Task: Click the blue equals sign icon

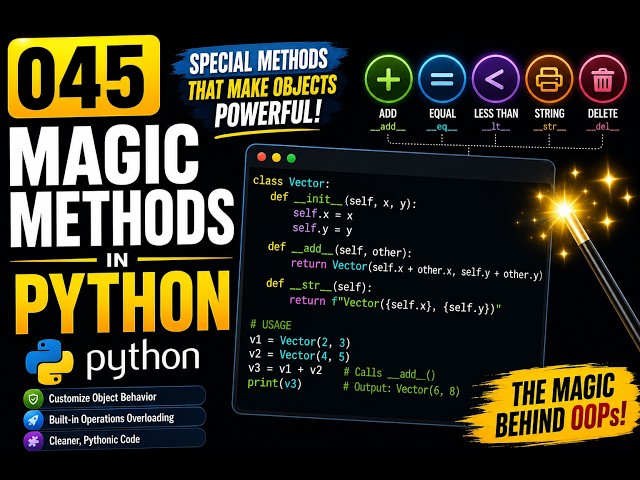Action: click(442, 79)
